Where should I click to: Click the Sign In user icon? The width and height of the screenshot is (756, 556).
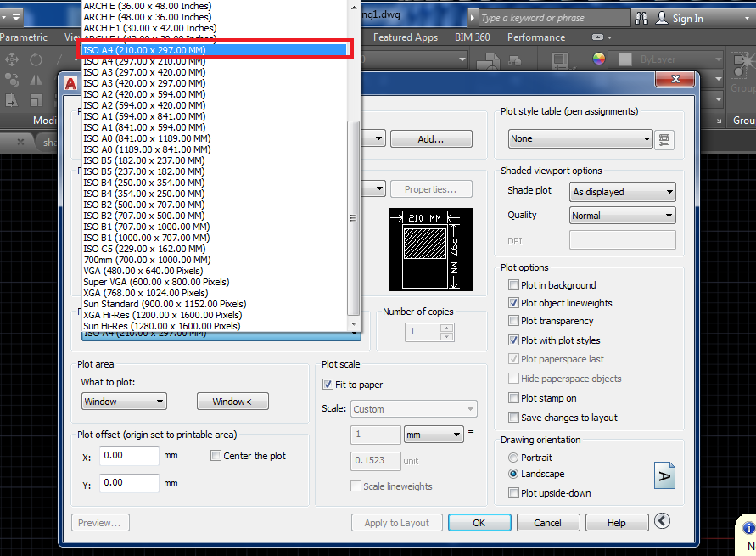pos(662,19)
